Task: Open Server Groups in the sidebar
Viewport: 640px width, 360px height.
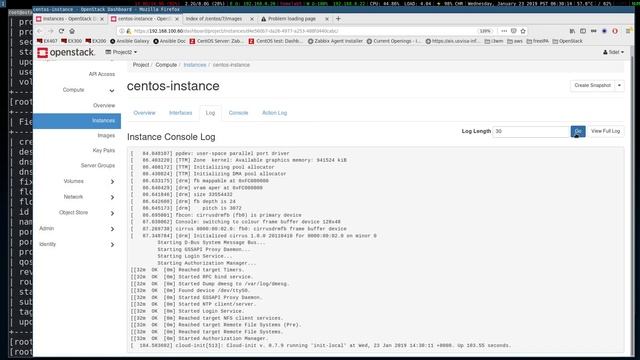Action: pos(98,166)
